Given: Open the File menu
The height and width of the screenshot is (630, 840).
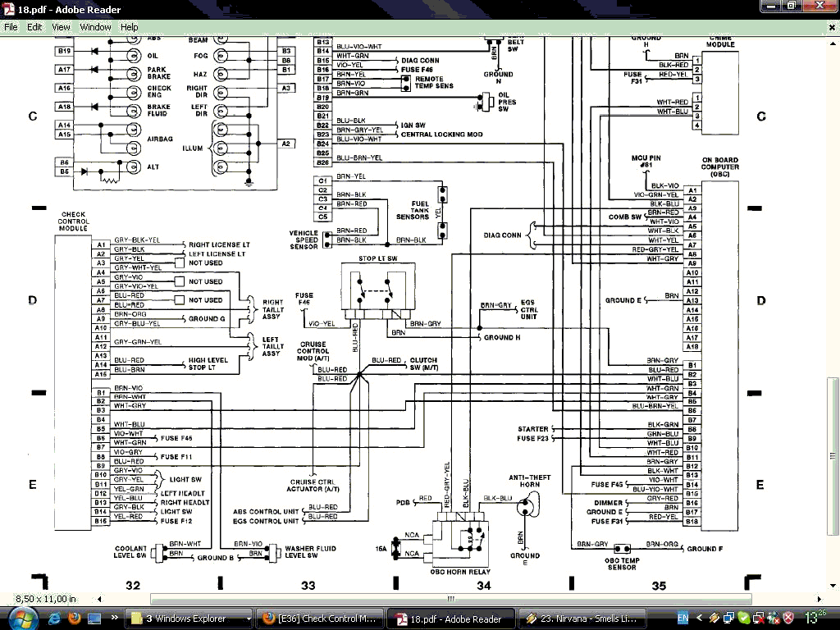Looking at the screenshot, I should coord(11,27).
